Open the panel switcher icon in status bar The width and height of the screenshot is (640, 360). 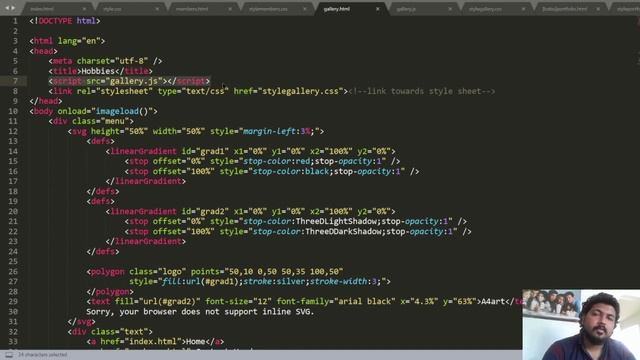tap(9, 355)
